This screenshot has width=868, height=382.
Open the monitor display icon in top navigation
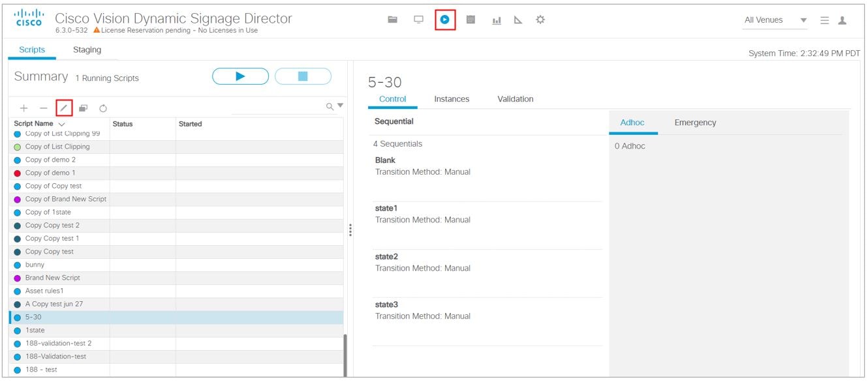[418, 20]
